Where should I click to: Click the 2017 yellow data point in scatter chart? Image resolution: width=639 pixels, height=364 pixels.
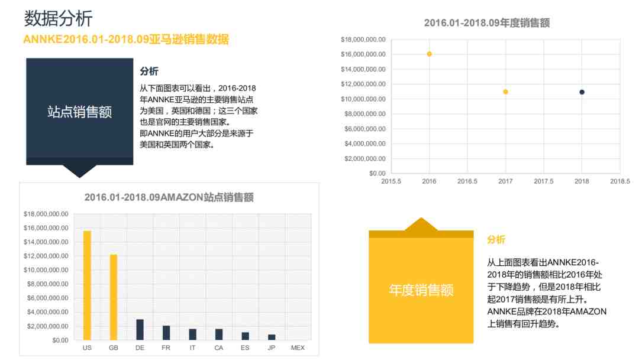[x=505, y=92]
